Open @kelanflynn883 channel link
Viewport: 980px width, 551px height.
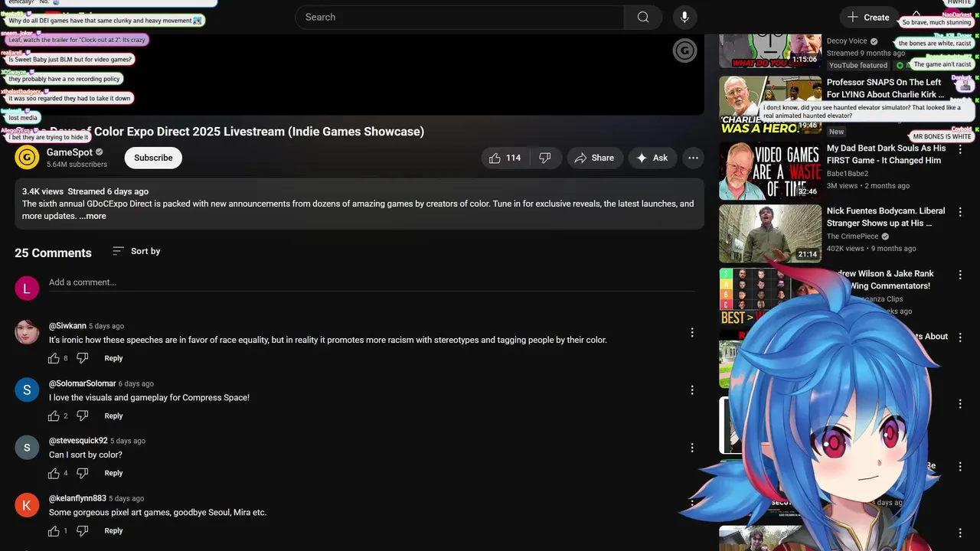click(x=77, y=498)
